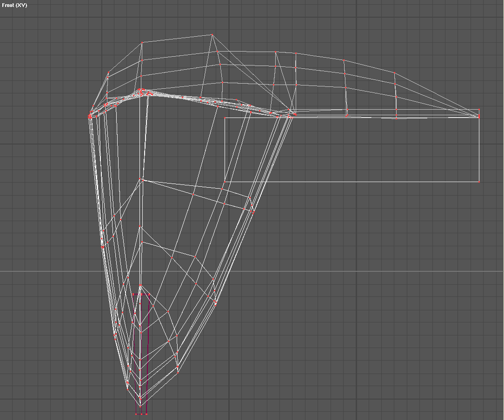504x420 pixels.
Task: Select the magenta brush's bottom-right corner vertex
Action: click(x=147, y=413)
